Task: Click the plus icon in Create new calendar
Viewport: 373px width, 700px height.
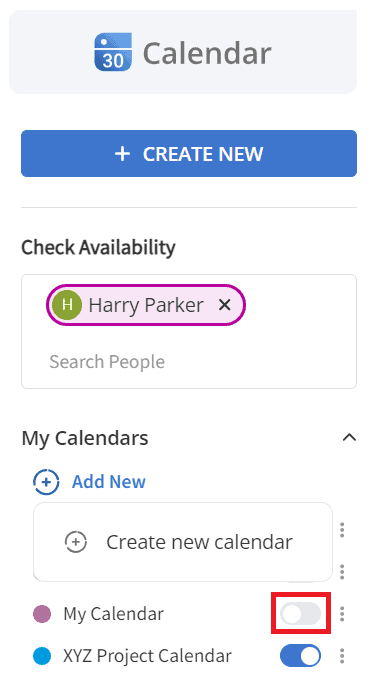Action: (x=76, y=542)
